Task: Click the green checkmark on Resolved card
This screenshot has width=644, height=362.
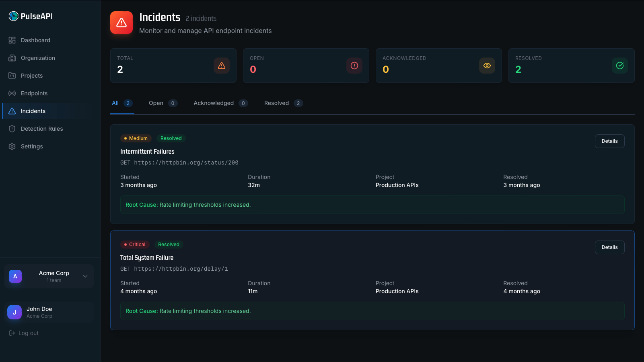Action: point(620,65)
